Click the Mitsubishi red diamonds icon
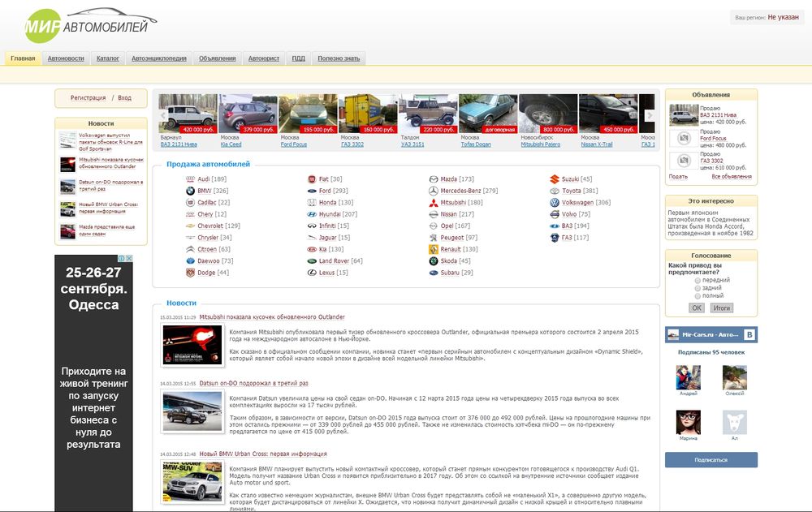812x512 pixels. pos(434,202)
